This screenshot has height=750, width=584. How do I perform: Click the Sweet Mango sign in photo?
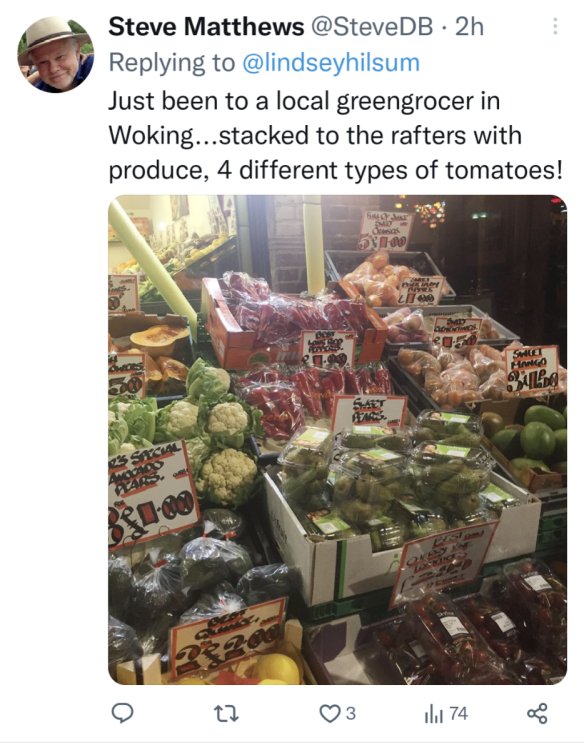(x=531, y=370)
